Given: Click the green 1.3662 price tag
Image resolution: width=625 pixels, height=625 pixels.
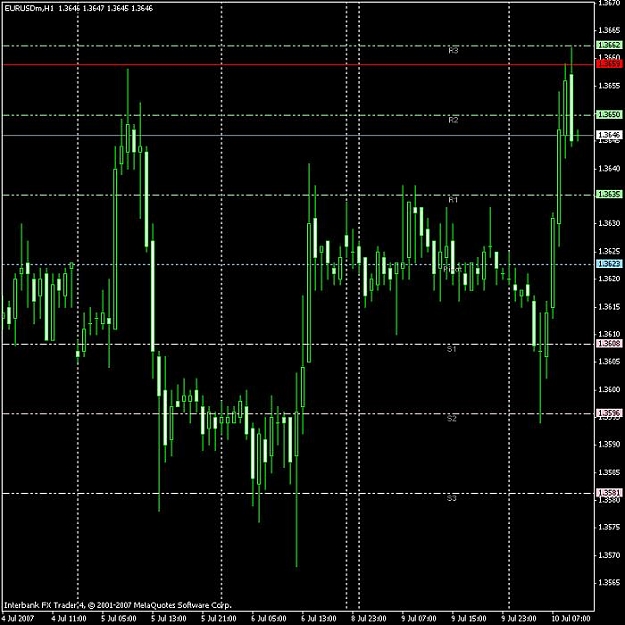Looking at the screenshot, I should click(609, 45).
